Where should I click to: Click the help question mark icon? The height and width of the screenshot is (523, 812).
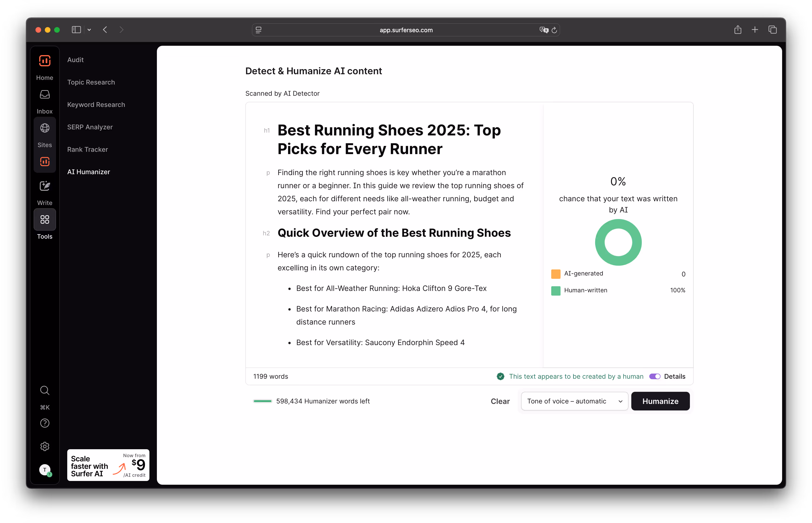[45, 423]
